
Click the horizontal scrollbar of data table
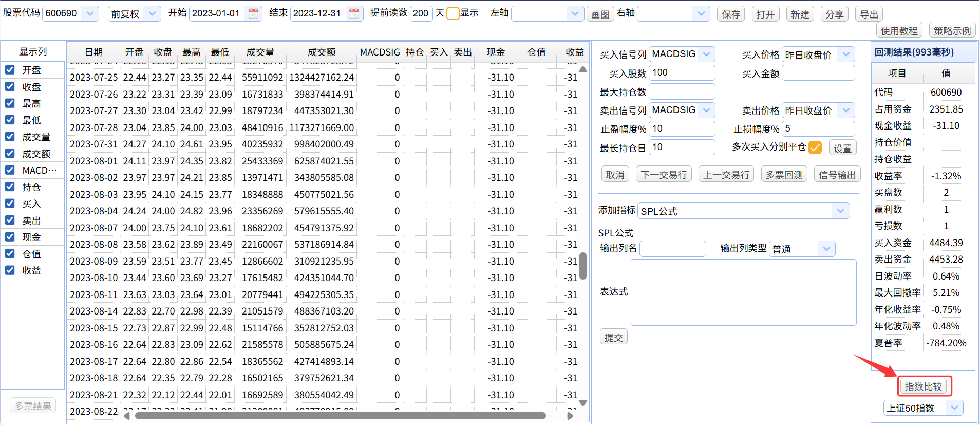[339, 416]
